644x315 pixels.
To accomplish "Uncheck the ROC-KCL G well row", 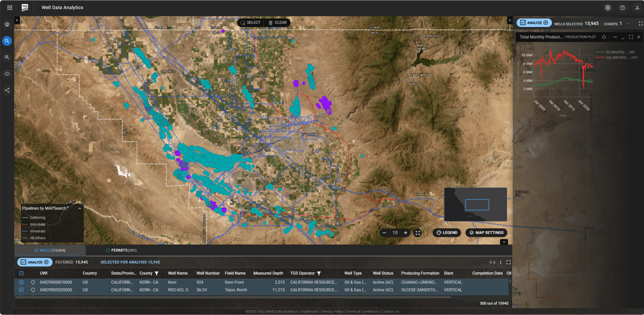I will point(21,290).
